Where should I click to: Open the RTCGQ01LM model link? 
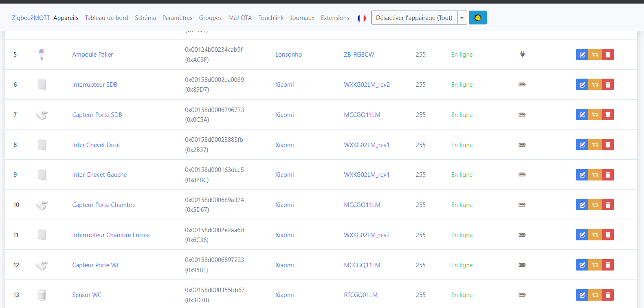360,295
